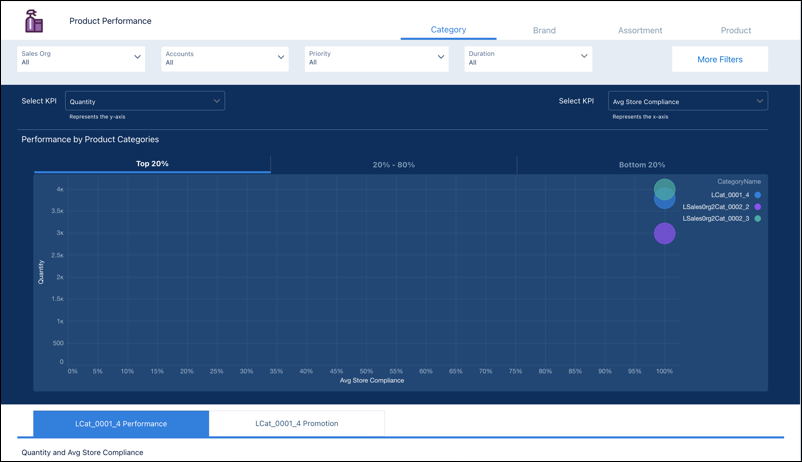Open the Avg Store Compliance x-axis KPI dropdown
802x462 pixels.
tap(688, 101)
